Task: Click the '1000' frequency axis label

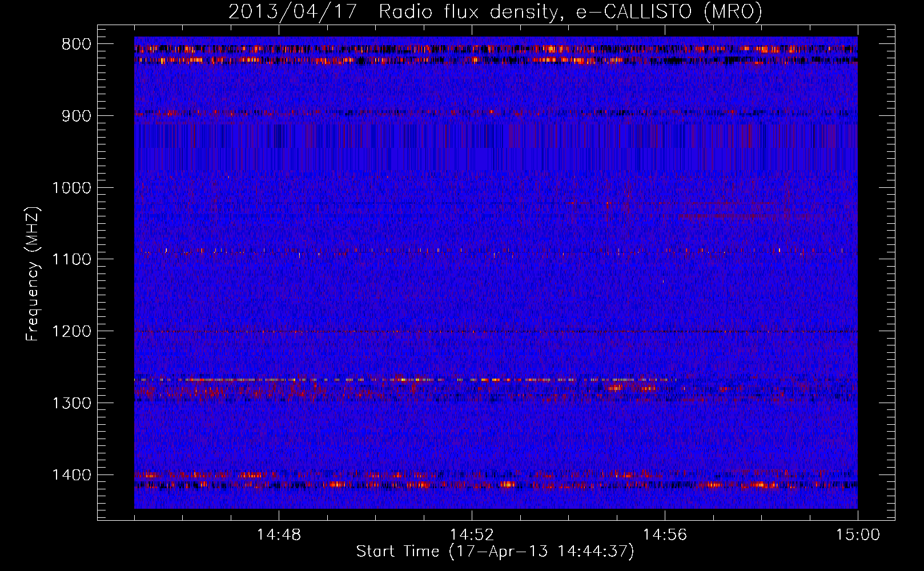Action: click(x=72, y=188)
